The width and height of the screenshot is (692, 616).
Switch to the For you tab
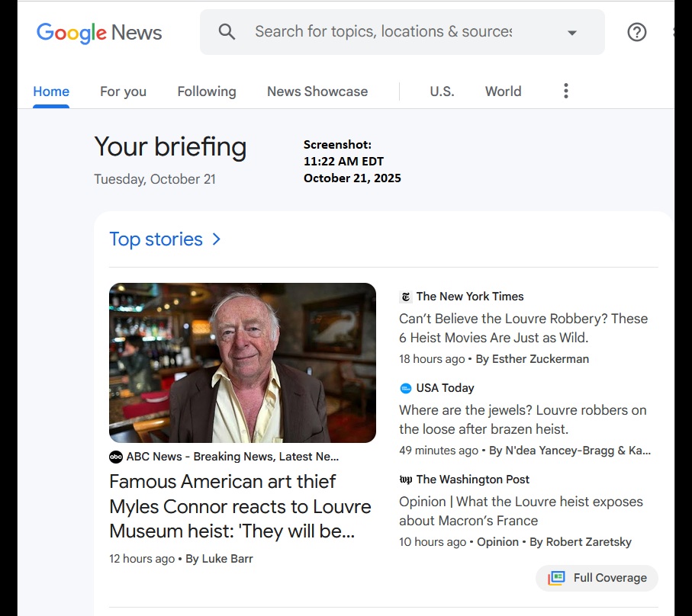123,91
